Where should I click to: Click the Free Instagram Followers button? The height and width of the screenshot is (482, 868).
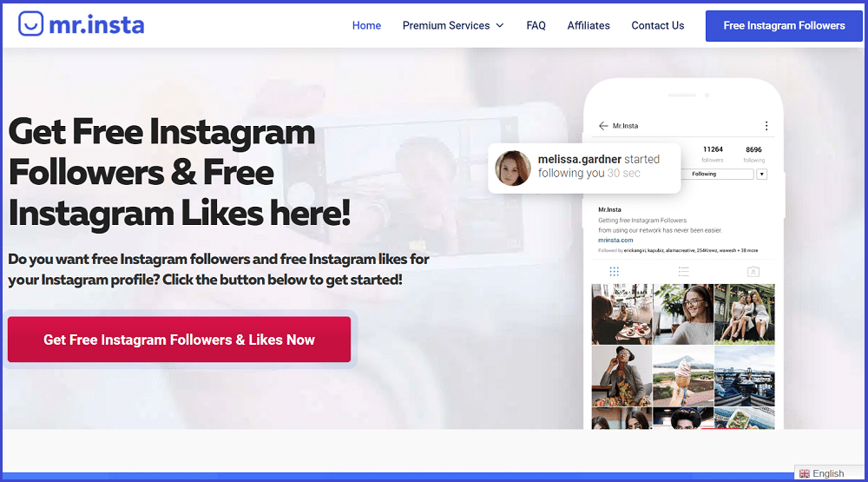[784, 25]
